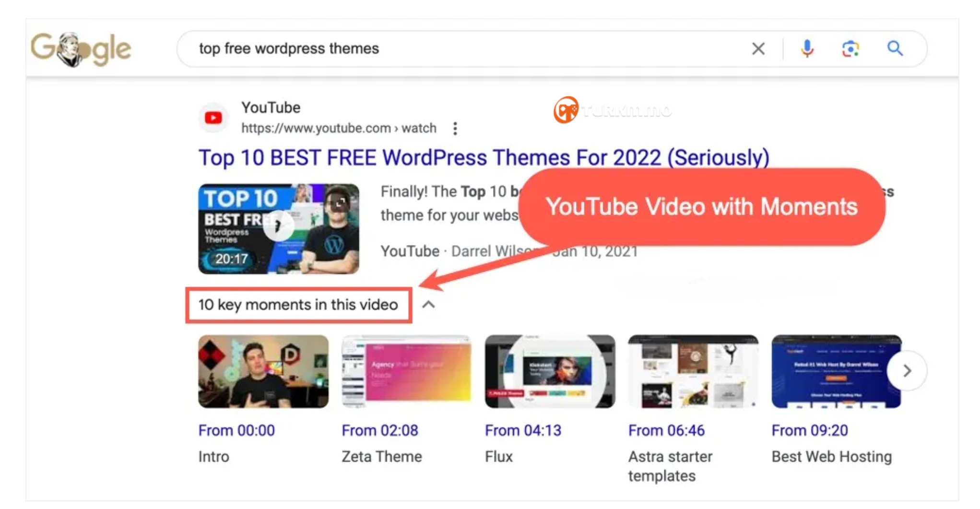Image resolution: width=980 pixels, height=509 pixels.
Task: Jump to 'From 06:46' timestamp
Action: (x=666, y=430)
